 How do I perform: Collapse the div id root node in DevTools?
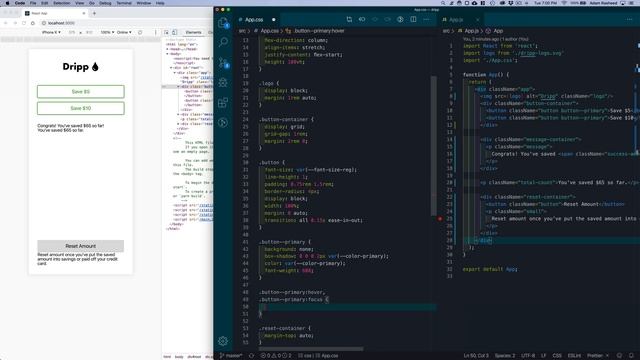coord(171,68)
